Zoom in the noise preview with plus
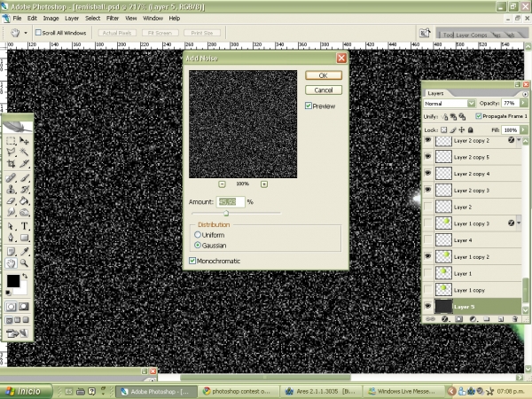Viewport: 532px width, 399px height. (264, 184)
